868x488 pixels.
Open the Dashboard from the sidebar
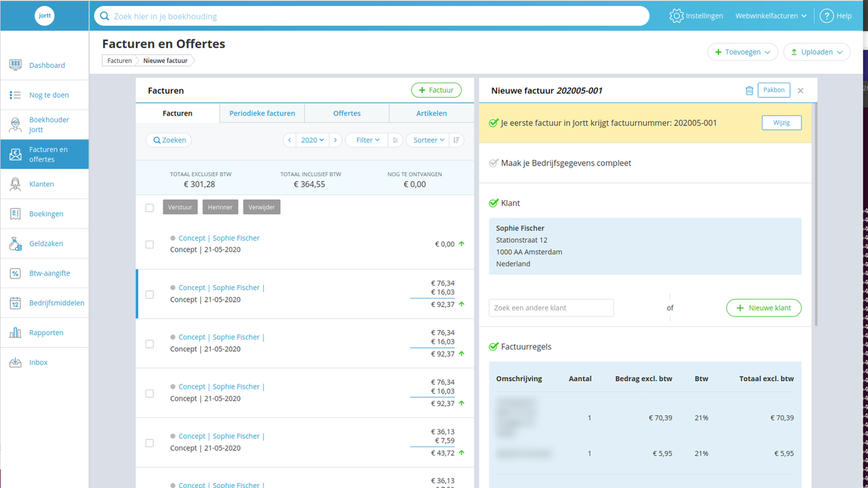[x=47, y=64]
